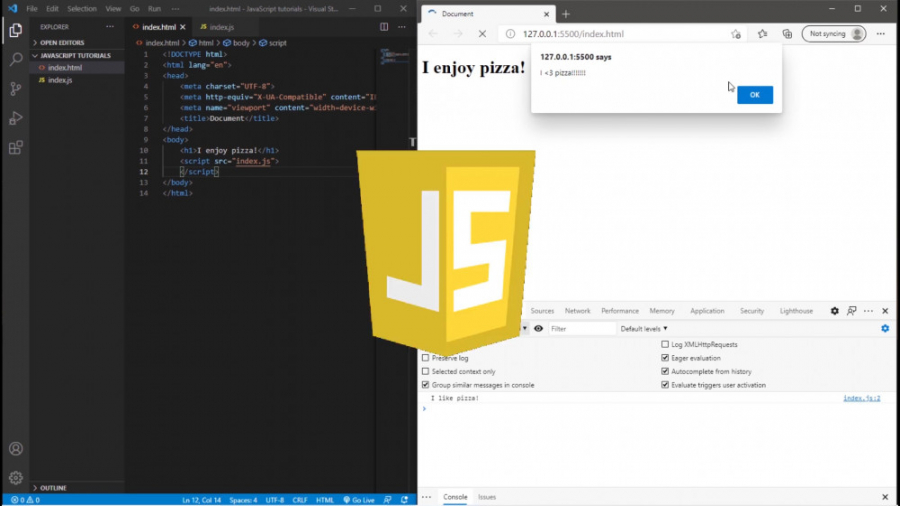Screen dimensions: 900x506
Task: Uncheck Eager evaluation checkbox
Action: 665,358
